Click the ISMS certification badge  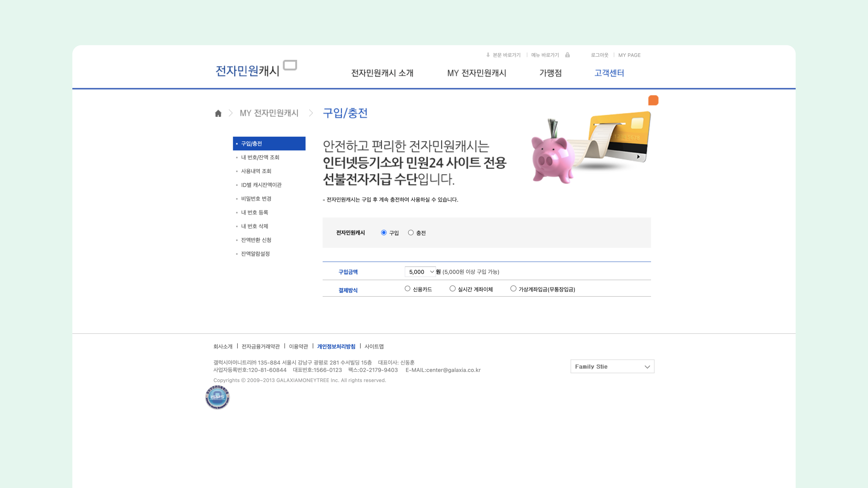point(217,397)
